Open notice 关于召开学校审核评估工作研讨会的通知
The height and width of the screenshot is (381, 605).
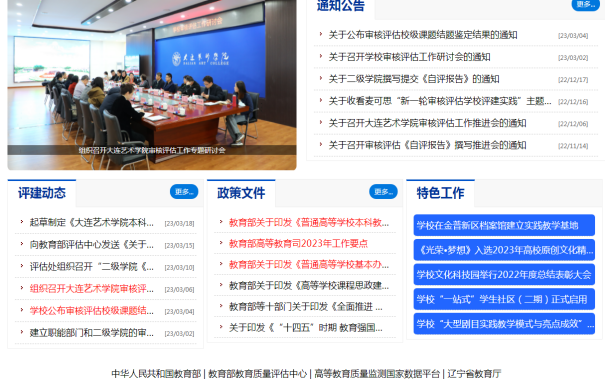tap(409, 57)
